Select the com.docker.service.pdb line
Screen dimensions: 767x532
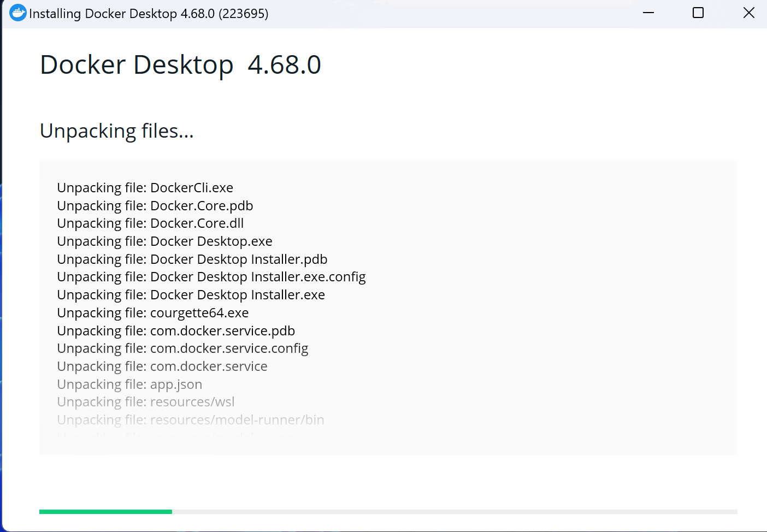coord(176,331)
